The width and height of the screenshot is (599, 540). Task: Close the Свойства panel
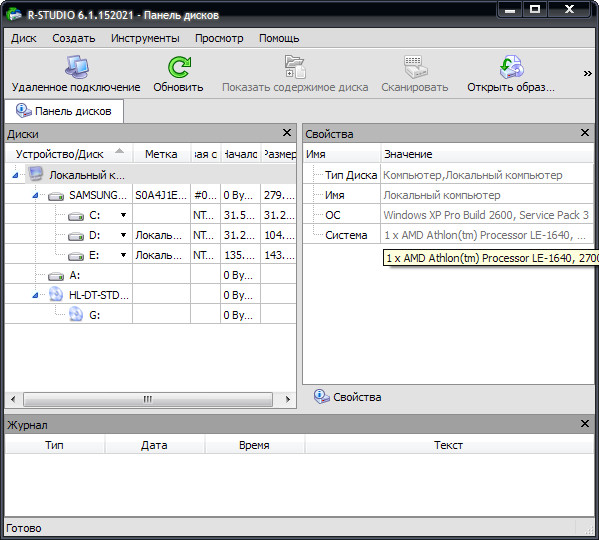(x=585, y=133)
